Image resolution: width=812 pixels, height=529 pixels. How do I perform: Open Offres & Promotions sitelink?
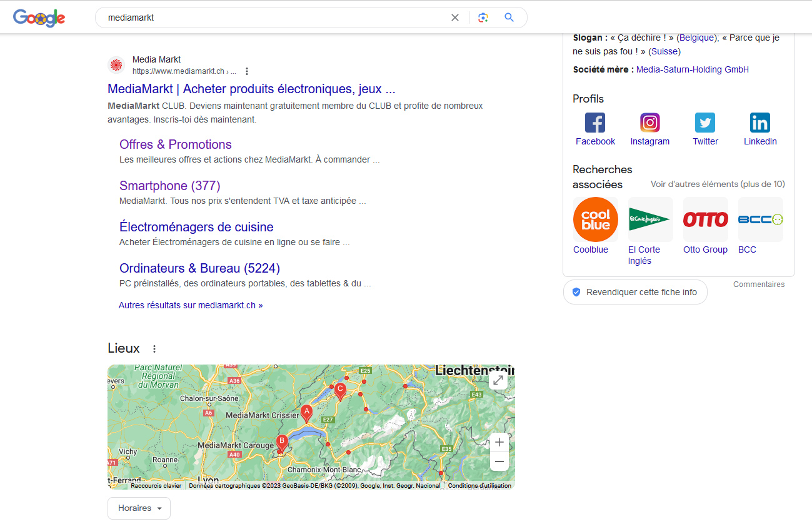point(176,144)
